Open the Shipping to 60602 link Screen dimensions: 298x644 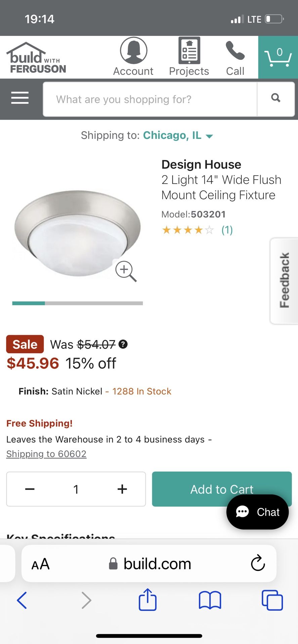[46, 453]
